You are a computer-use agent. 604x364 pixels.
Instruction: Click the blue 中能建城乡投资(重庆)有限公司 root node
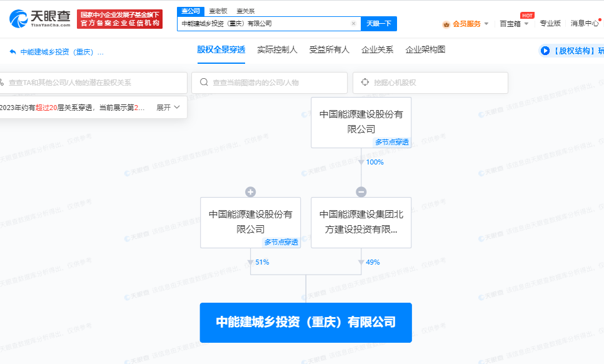coord(306,322)
